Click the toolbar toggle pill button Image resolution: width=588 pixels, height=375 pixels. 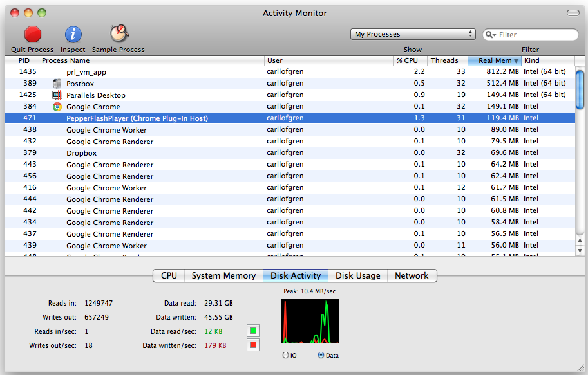(x=573, y=13)
